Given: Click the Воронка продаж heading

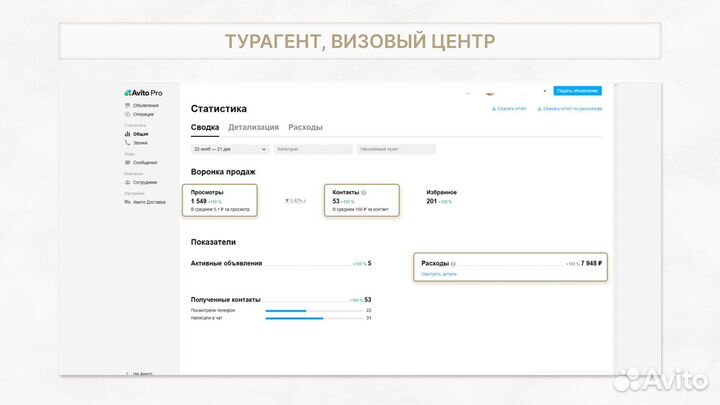Looking at the screenshot, I should point(223,172).
